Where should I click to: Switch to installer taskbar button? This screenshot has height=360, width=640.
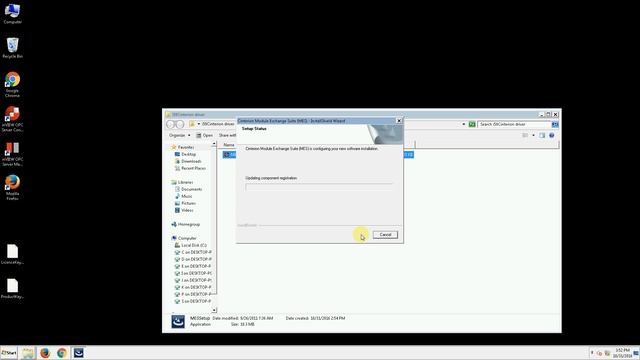pos(78,353)
